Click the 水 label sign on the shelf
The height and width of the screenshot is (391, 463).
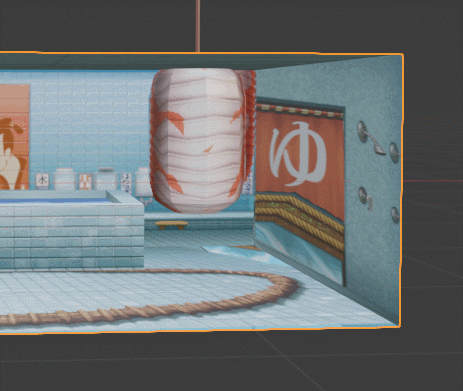pos(42,181)
